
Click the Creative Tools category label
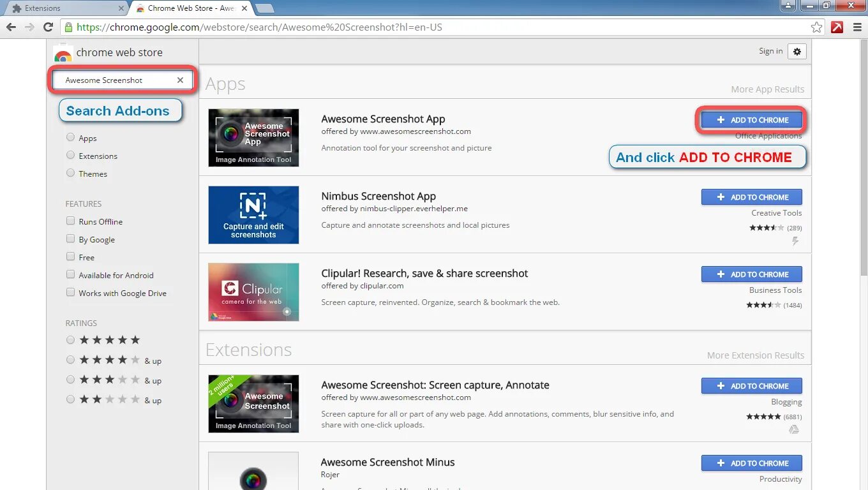pyautogui.click(x=777, y=213)
